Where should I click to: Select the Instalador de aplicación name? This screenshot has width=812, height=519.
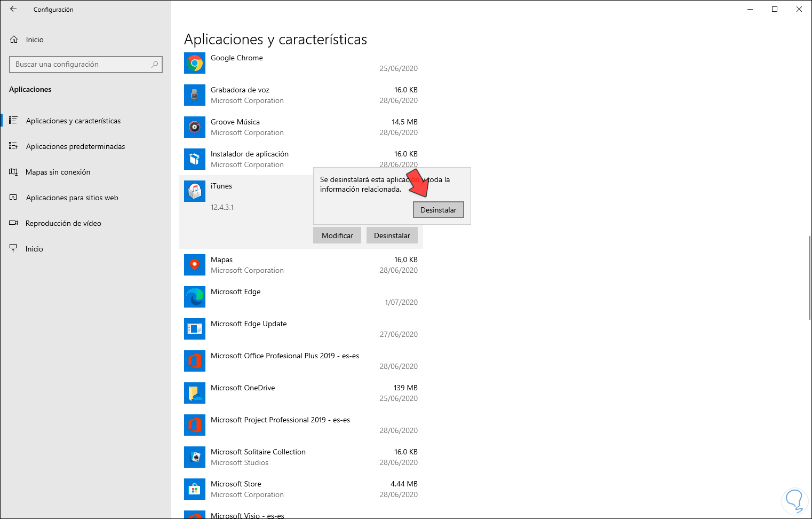[x=250, y=154]
